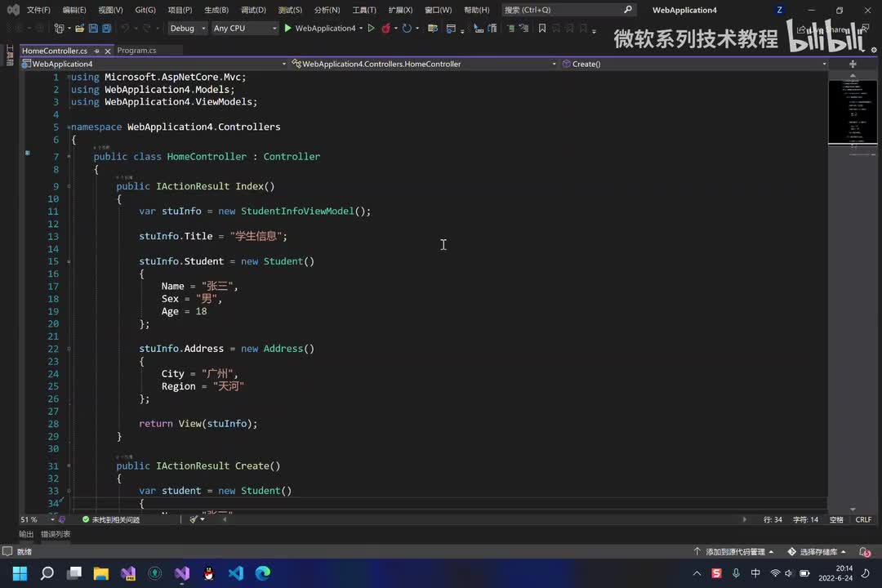The width and height of the screenshot is (882, 588).
Task: Open Microsoft Edge from the taskbar
Action: tap(263, 573)
